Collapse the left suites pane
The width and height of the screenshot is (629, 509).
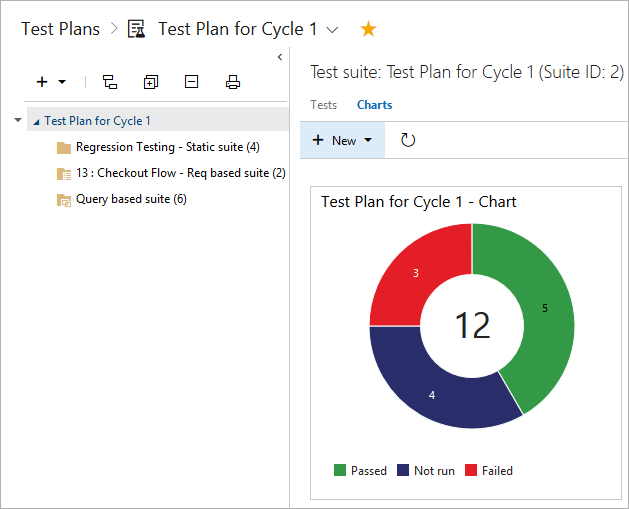(280, 57)
